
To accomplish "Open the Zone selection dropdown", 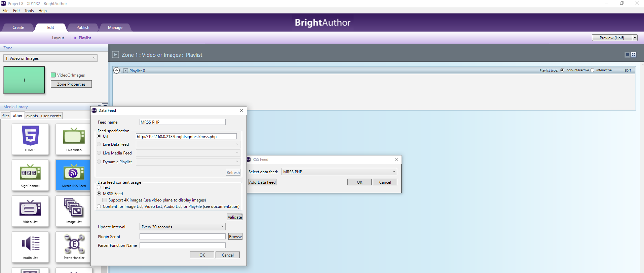I will pos(50,58).
